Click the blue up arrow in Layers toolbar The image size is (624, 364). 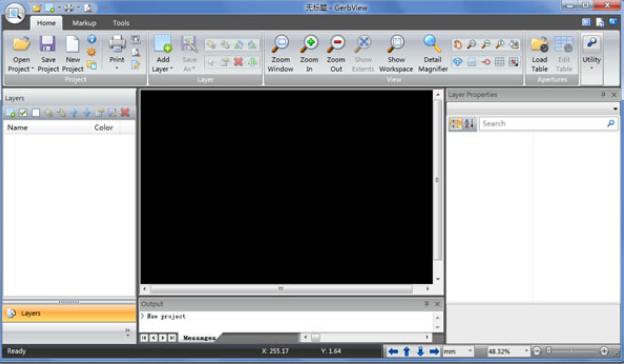[x=74, y=113]
